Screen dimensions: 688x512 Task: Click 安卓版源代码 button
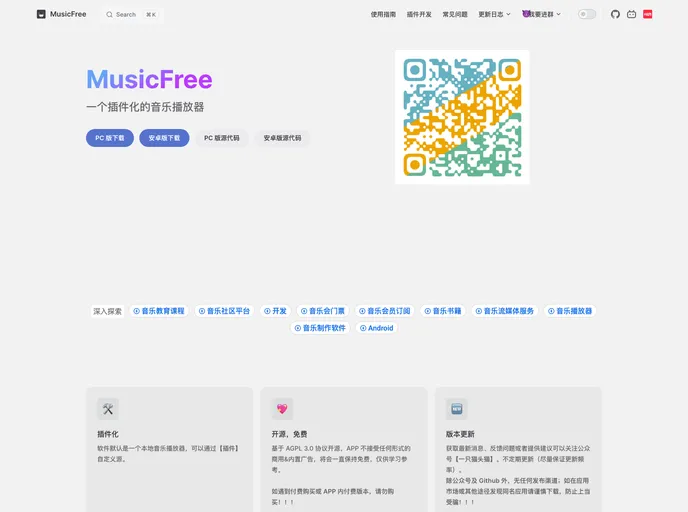[x=282, y=138]
